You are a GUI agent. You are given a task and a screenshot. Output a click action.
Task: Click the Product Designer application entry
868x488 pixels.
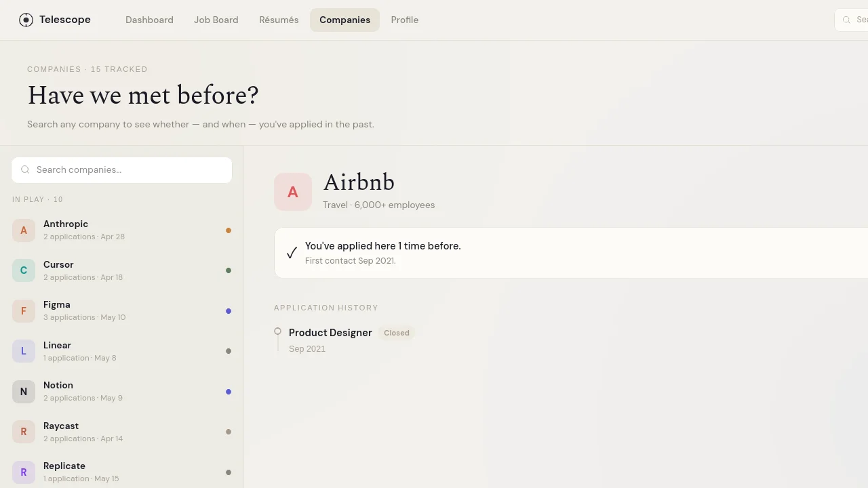coord(330,333)
